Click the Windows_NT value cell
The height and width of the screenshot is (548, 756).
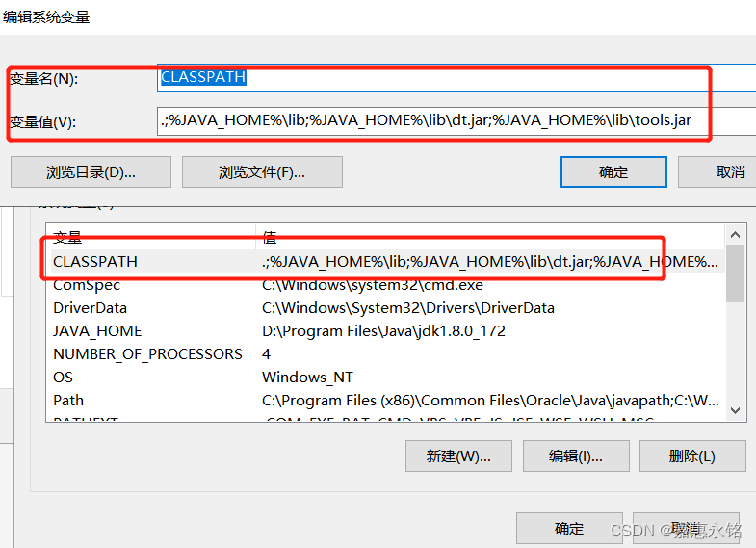(x=307, y=378)
